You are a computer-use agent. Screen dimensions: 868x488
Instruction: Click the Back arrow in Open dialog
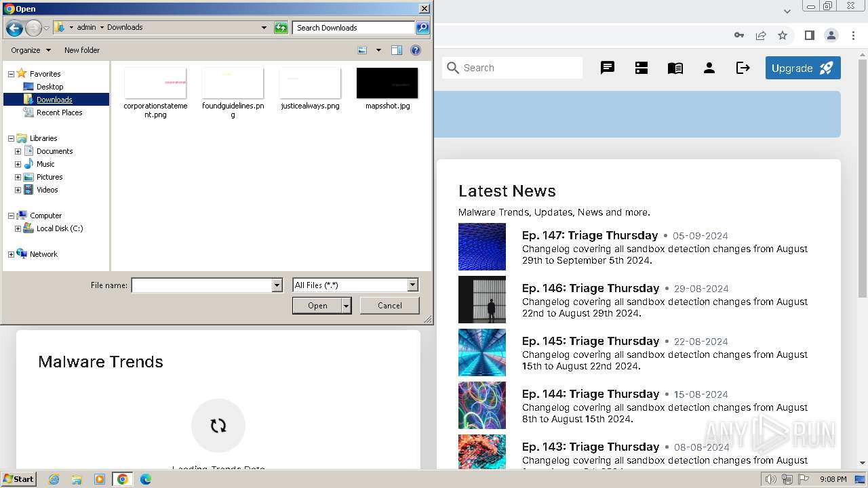click(x=14, y=28)
